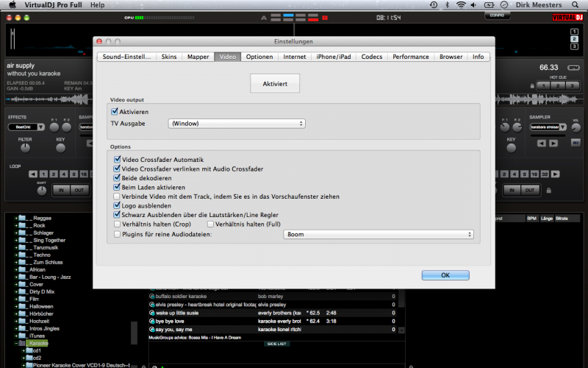This screenshot has width=588, height=368.
Task: Set loop length 32 on right deck
Action: [545, 174]
